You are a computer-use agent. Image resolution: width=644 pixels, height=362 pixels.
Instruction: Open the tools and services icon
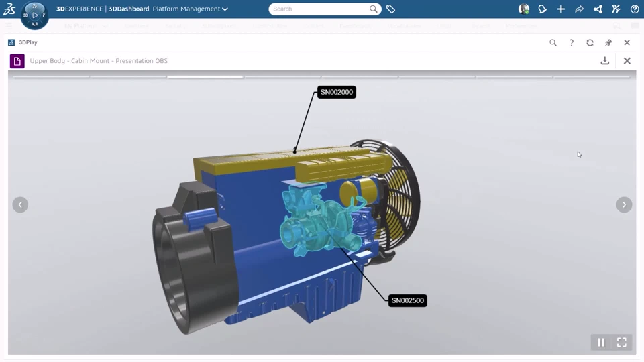616,9
